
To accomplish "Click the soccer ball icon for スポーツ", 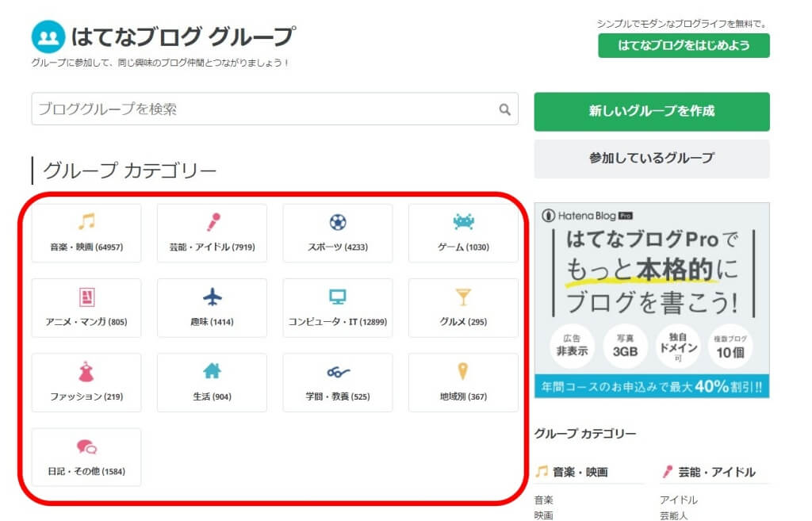I will 338,222.
